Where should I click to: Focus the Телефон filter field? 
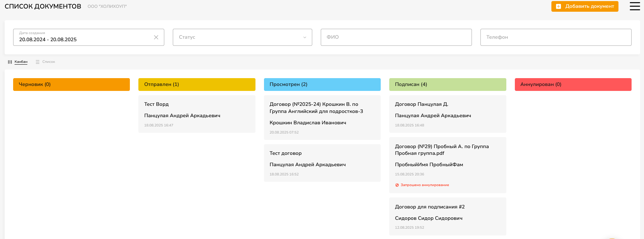556,37
